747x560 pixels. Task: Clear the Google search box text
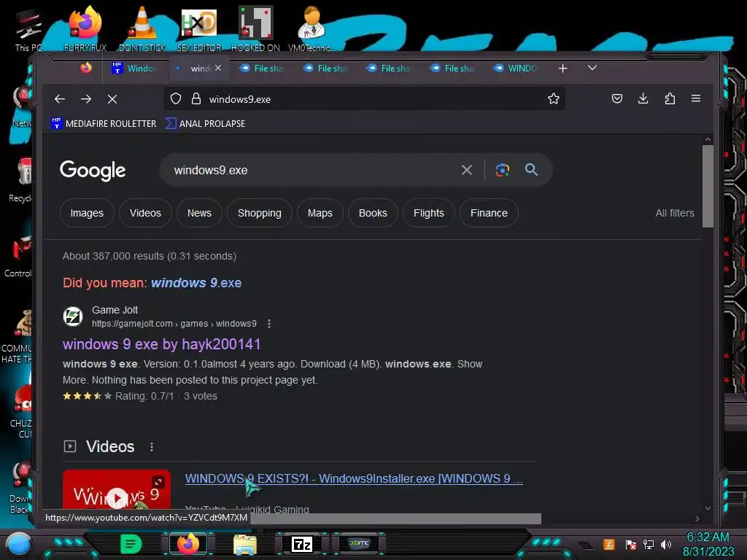(467, 170)
